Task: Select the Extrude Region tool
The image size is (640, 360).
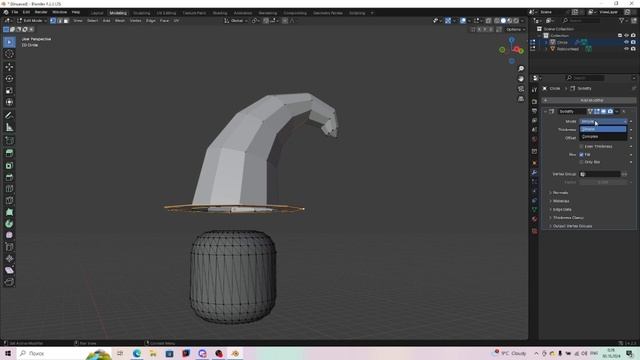Action: [x=9, y=153]
